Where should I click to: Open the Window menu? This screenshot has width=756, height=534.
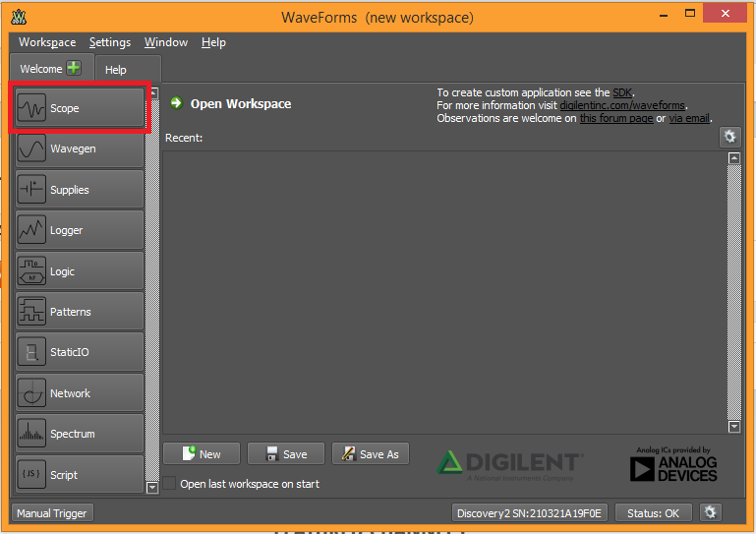(x=166, y=42)
